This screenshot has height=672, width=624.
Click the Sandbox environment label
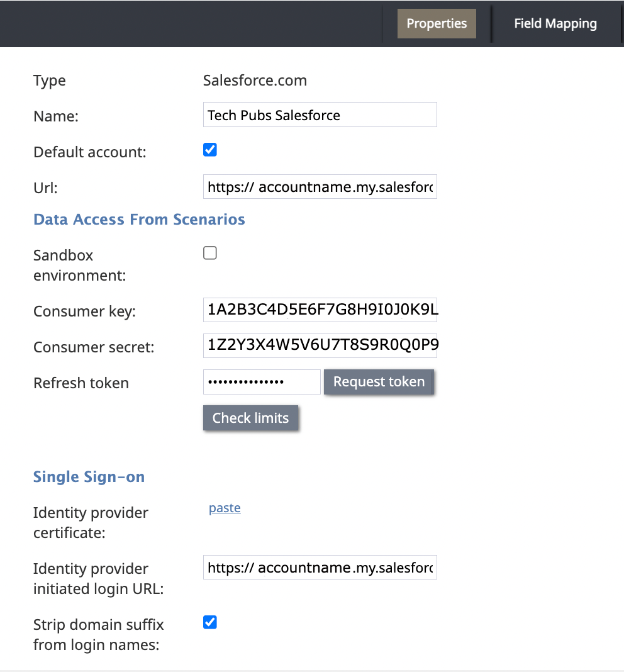80,266
